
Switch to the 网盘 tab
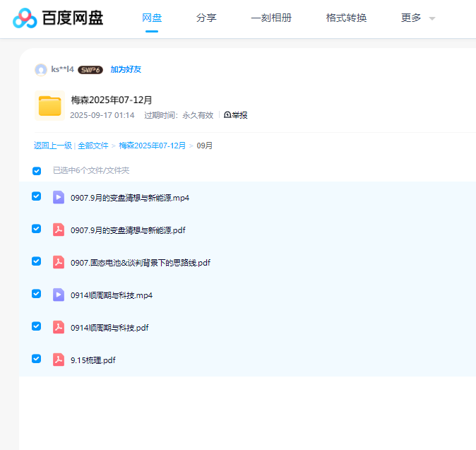(x=152, y=18)
